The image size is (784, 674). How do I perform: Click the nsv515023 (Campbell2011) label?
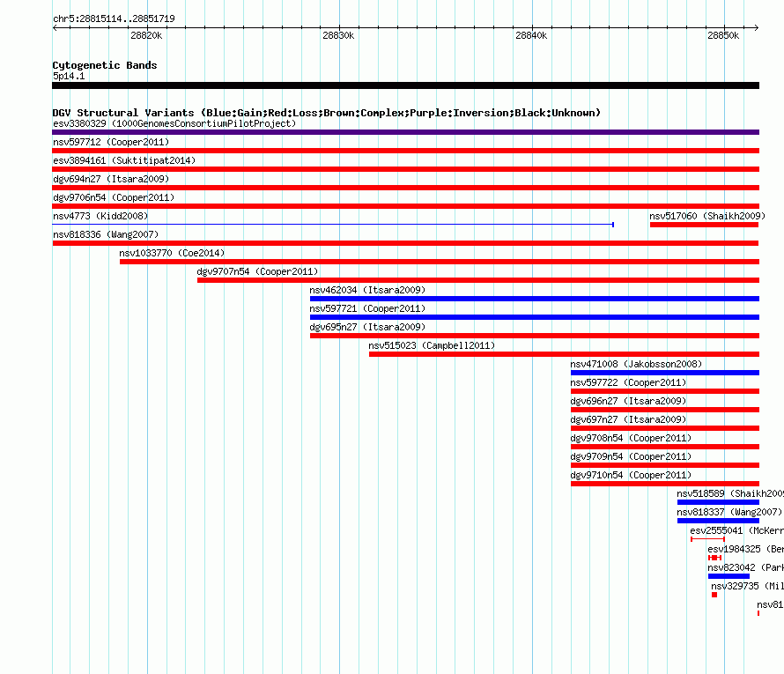(432, 345)
